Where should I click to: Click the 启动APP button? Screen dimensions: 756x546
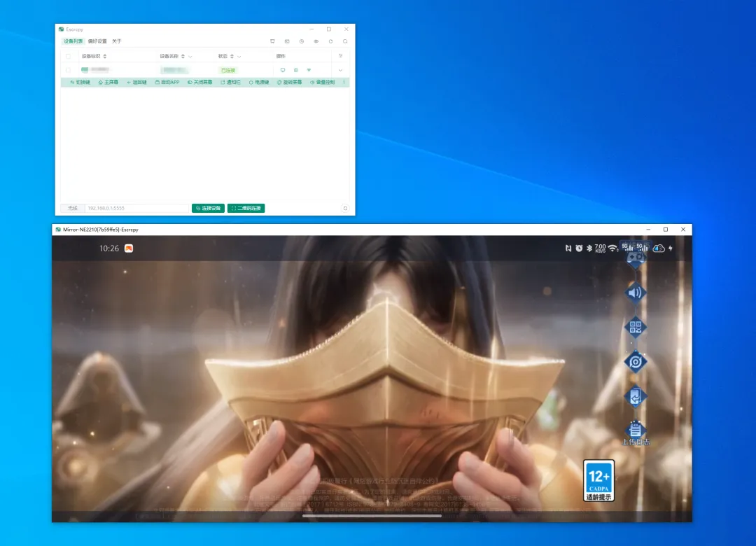pyautogui.click(x=167, y=83)
